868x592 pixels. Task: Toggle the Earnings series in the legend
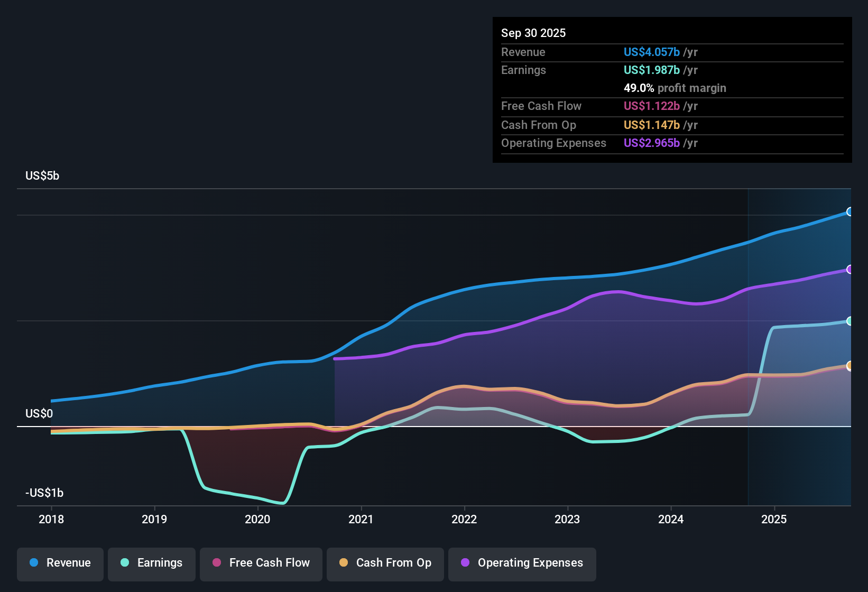coord(151,563)
